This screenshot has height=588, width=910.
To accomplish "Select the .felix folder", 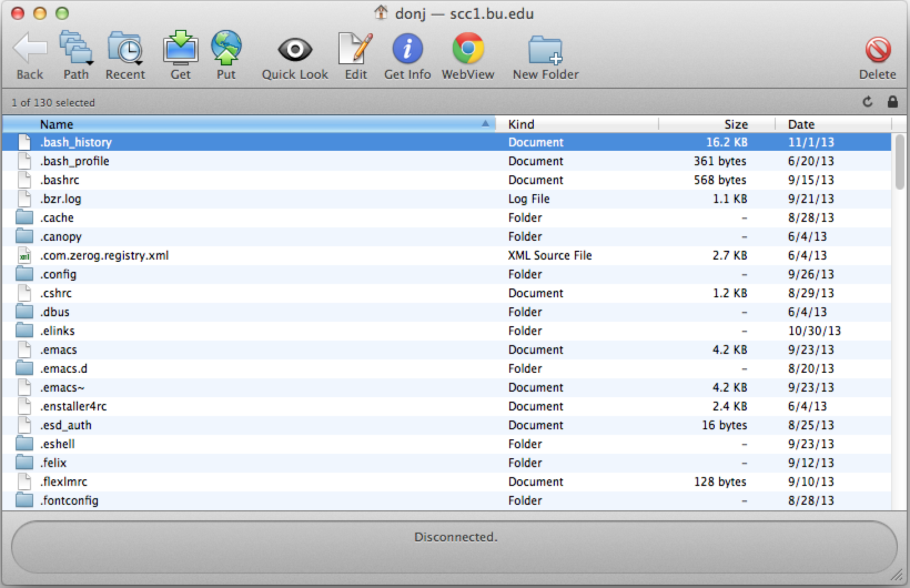I will pyautogui.click(x=447, y=463).
